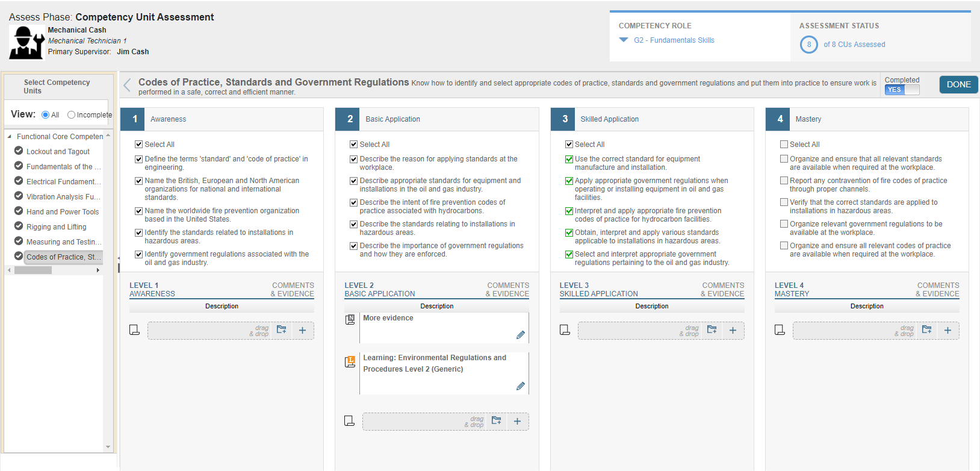980x471 pixels.
Task: Check Verify that the correct standards are applied
Action: (x=784, y=202)
